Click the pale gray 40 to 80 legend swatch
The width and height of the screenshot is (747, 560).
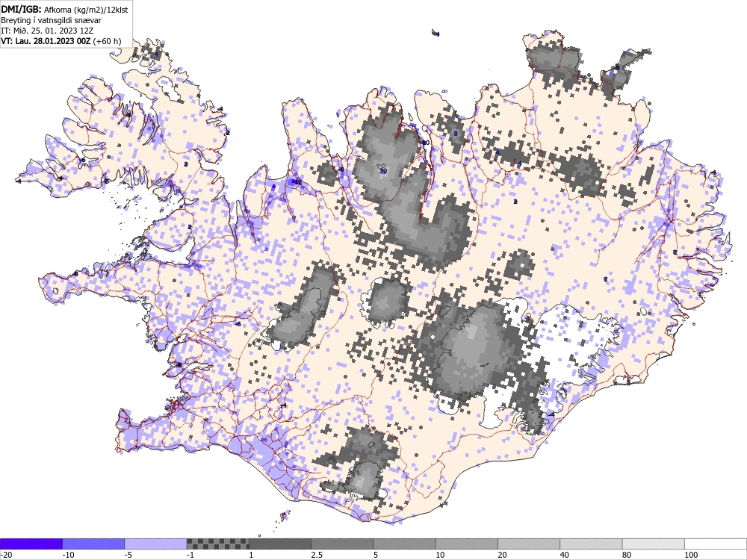click(x=591, y=544)
